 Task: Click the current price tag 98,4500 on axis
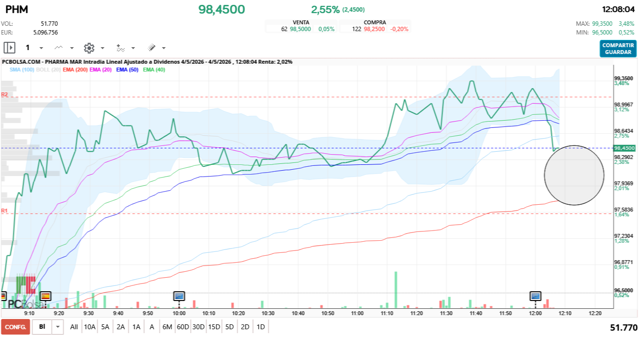coord(625,148)
